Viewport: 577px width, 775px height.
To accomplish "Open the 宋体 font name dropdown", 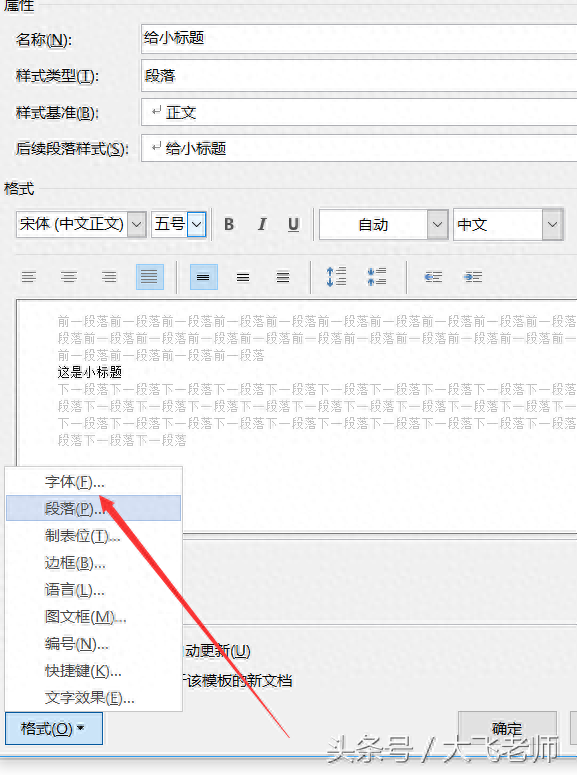I will (136, 224).
